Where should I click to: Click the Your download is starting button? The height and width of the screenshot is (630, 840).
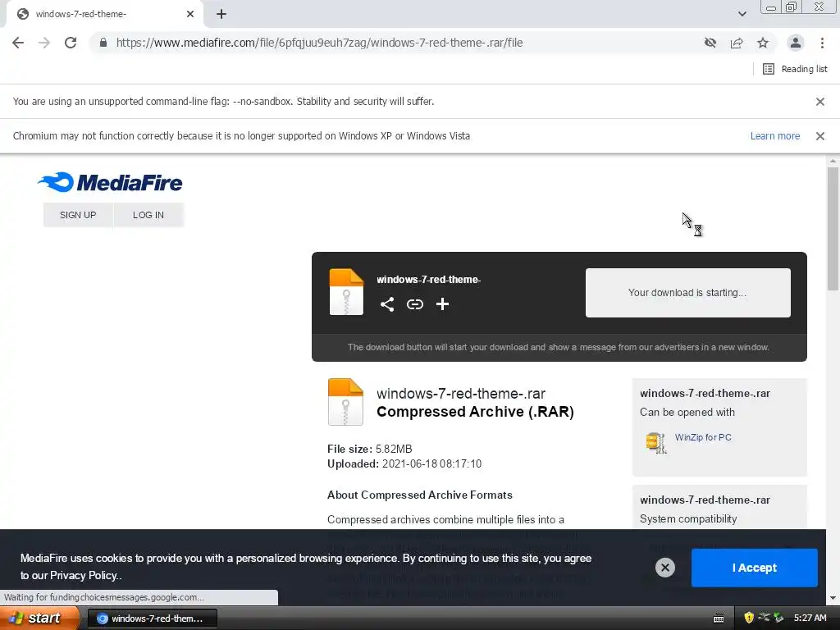[688, 293]
